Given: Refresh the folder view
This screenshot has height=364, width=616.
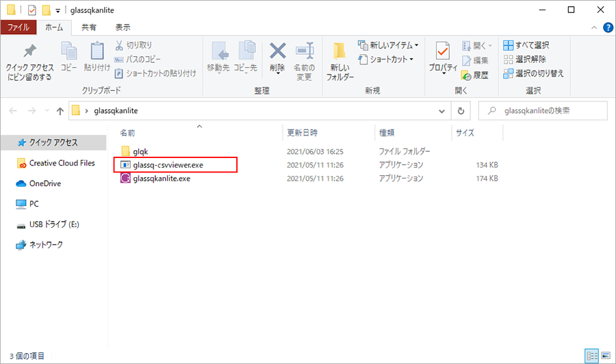Looking at the screenshot, I should pos(461,111).
